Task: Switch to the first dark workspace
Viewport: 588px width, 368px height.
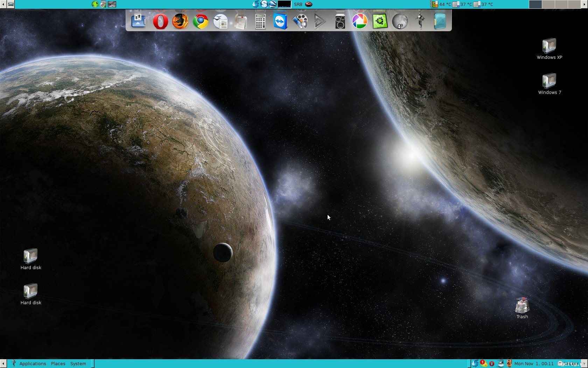Action: [x=535, y=4]
